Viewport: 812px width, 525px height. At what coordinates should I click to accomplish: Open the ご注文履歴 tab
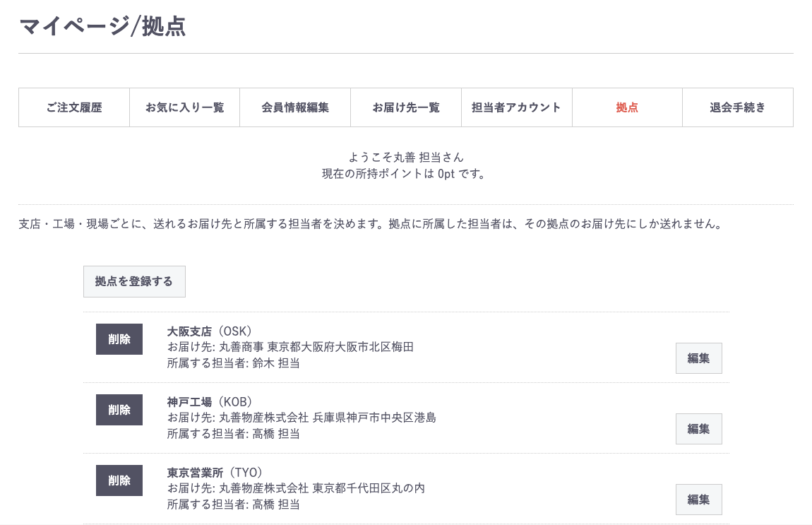click(74, 107)
